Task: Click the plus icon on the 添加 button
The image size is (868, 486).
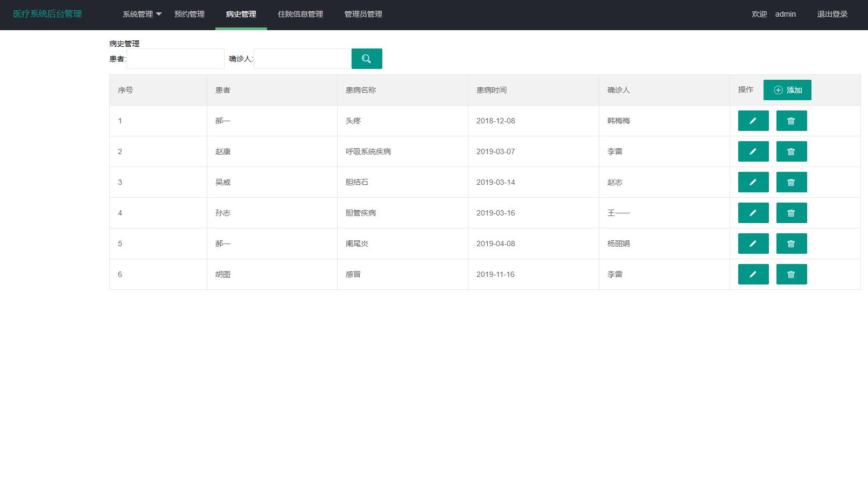Action: (x=778, y=90)
